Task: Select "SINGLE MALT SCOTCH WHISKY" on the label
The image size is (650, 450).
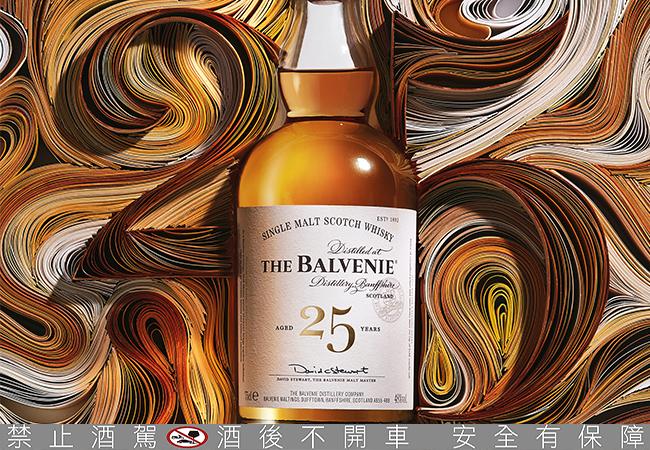Action: [x=327, y=228]
